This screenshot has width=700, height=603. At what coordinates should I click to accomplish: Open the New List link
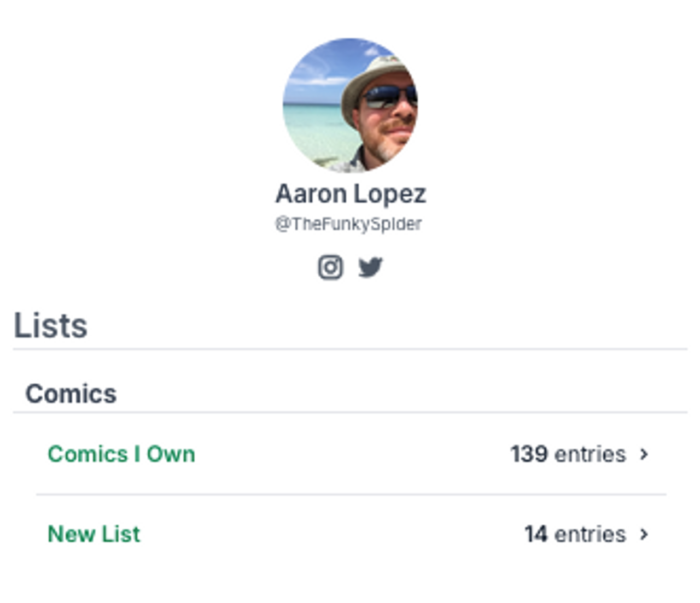(94, 534)
